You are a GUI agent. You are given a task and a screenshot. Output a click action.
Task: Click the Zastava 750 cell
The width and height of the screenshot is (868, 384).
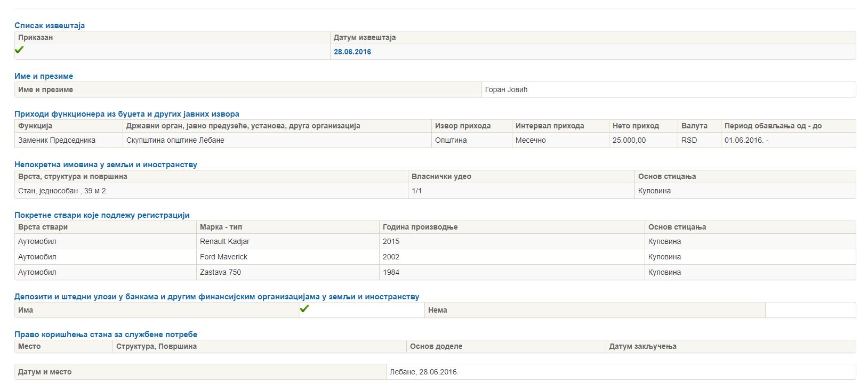click(220, 272)
